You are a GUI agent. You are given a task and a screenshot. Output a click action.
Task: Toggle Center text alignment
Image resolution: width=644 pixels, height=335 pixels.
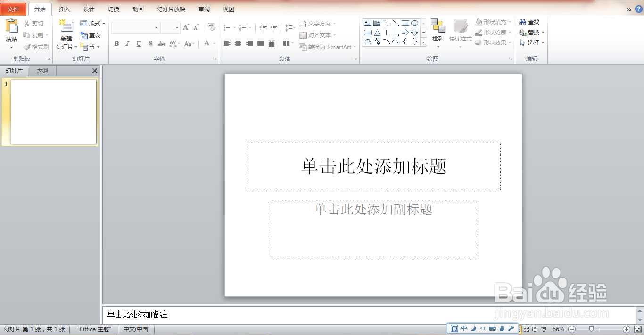pos(238,43)
